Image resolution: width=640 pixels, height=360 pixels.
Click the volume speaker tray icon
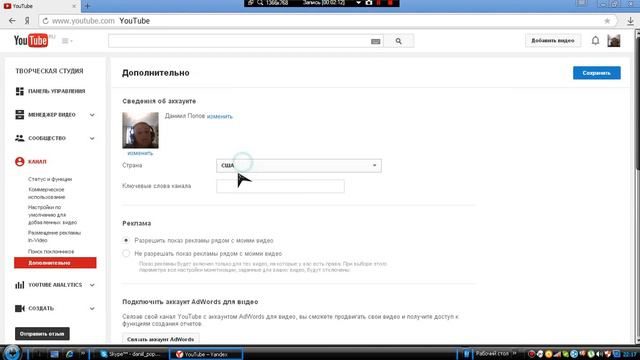click(x=599, y=354)
